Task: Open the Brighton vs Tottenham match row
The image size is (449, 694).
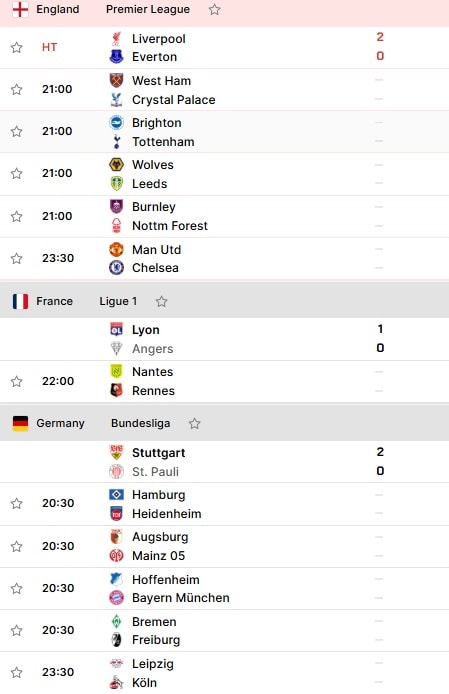Action: [224, 131]
